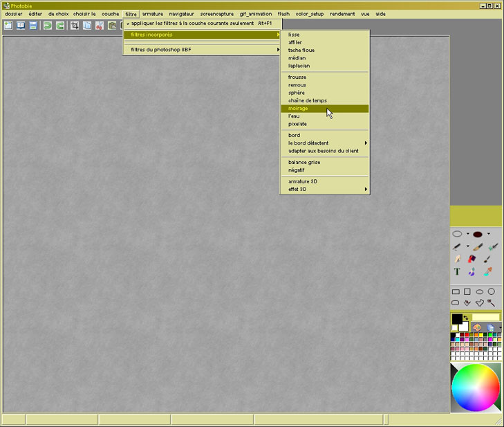
Task: Open the navigateur menu
Action: click(181, 14)
